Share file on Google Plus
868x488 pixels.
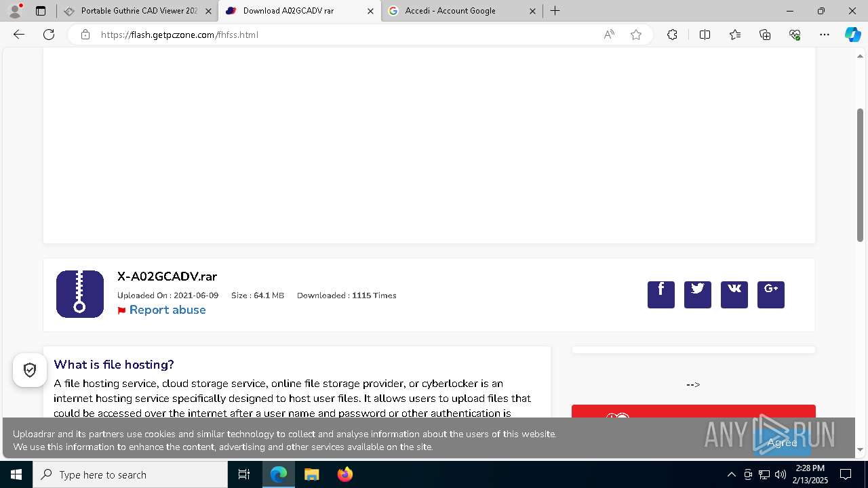(x=771, y=295)
